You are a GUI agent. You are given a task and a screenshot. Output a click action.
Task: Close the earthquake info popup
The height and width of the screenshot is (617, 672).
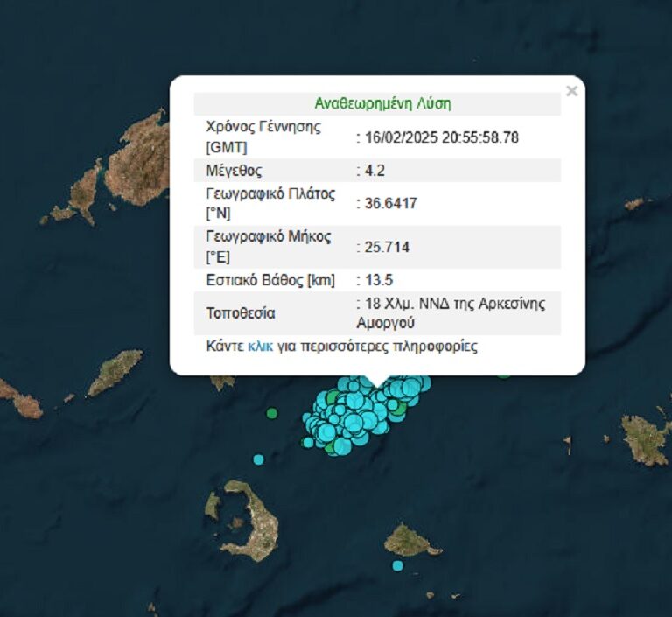(x=571, y=91)
